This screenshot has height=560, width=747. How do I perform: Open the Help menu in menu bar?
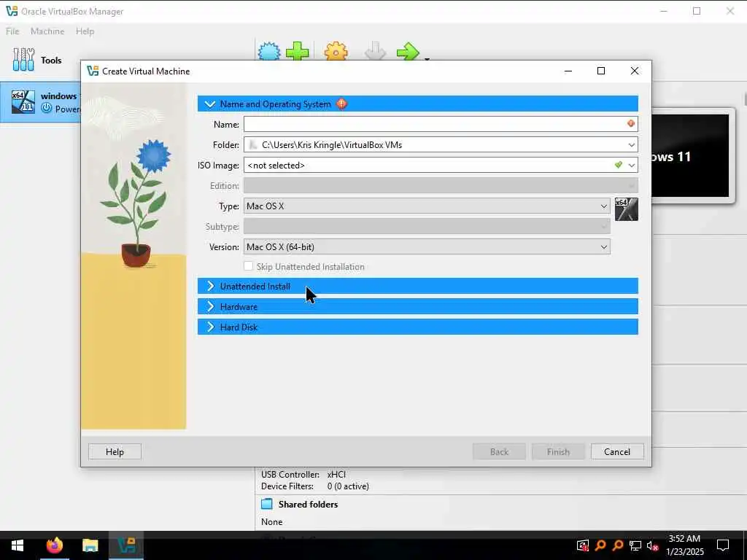[85, 31]
